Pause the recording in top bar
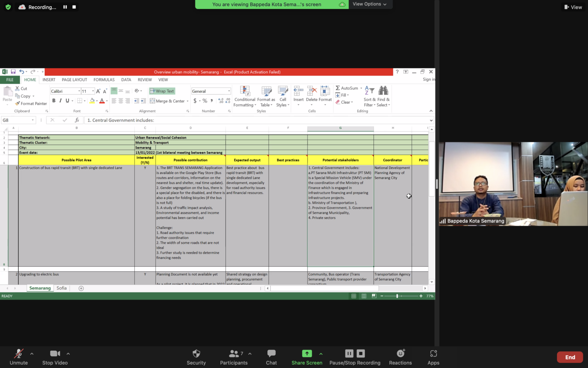Screen dimensions: 588x368 [65, 7]
